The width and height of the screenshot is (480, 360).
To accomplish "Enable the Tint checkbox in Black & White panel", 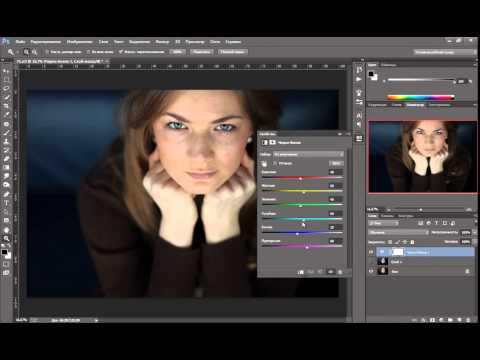I will pyautogui.click(x=275, y=163).
